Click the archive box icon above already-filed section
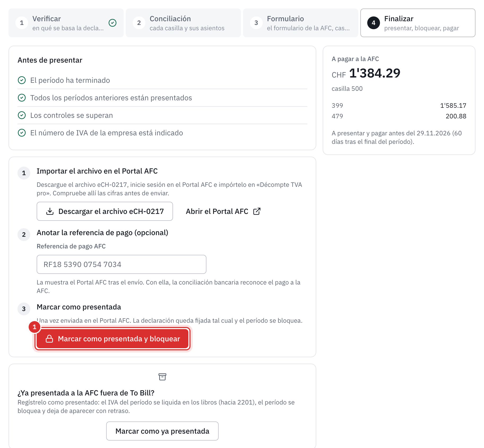 tap(162, 377)
